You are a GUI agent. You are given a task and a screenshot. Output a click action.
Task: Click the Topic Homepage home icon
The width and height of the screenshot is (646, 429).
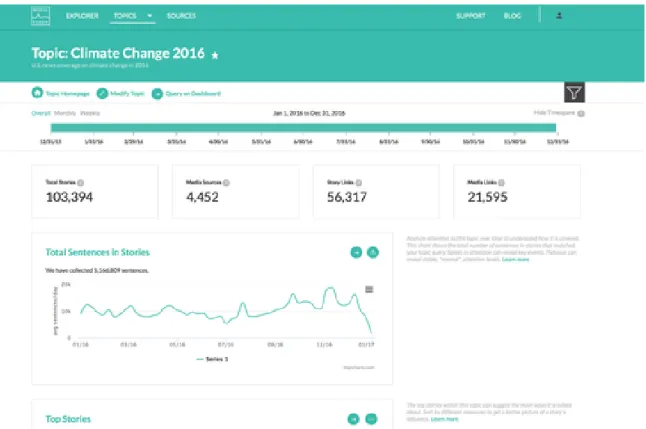(37, 93)
